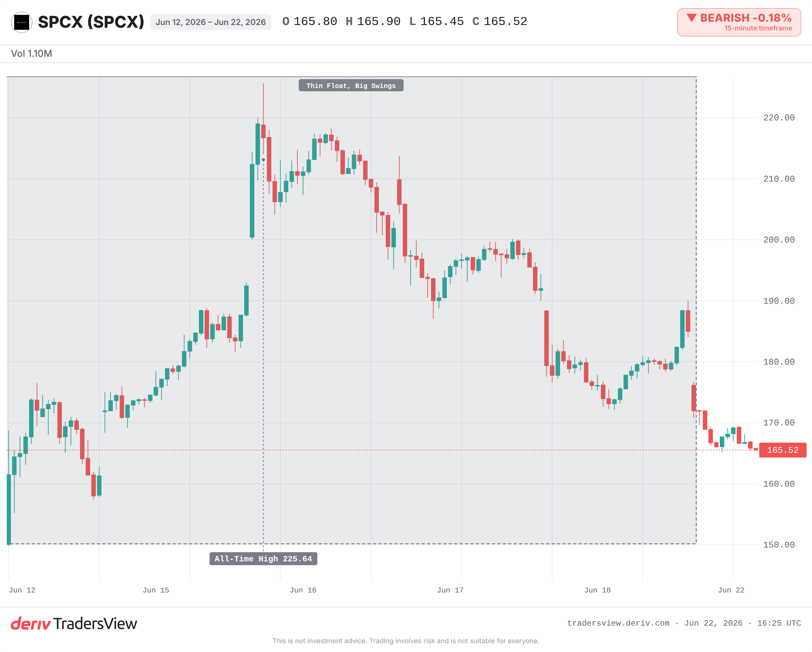This screenshot has width=812, height=652.
Task: Click the close value C 165.52
Action: click(x=500, y=21)
